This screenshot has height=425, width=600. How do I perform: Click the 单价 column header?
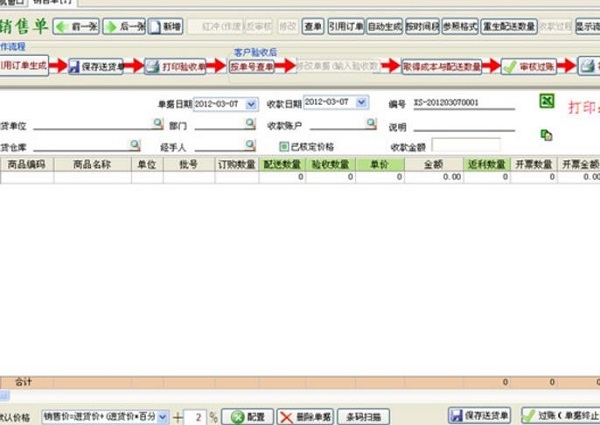pyautogui.click(x=380, y=164)
